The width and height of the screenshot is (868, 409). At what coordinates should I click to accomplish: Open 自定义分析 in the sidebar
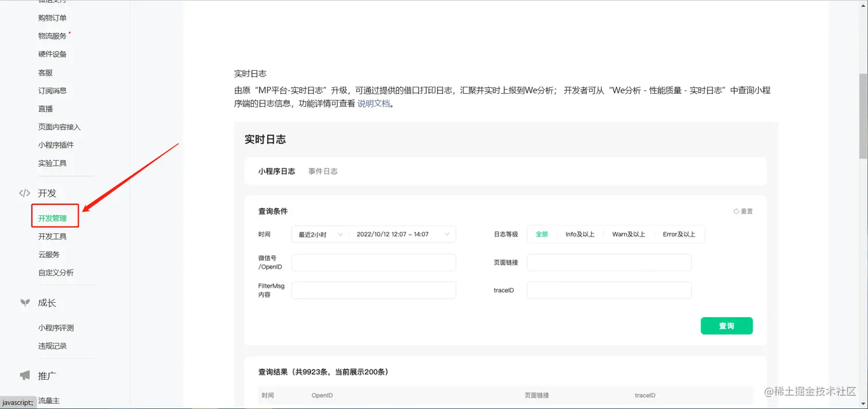(55, 272)
